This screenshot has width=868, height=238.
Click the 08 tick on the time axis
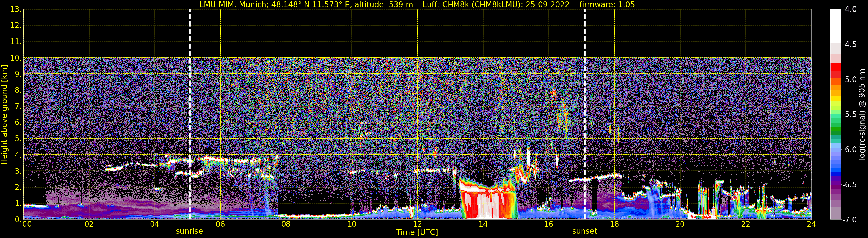pyautogui.click(x=286, y=224)
